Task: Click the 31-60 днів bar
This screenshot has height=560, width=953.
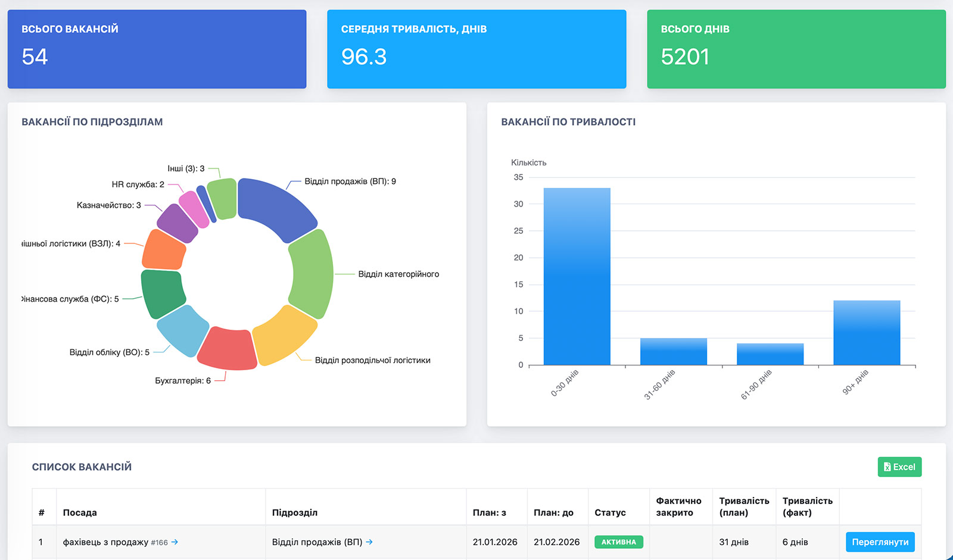Action: 673,352
